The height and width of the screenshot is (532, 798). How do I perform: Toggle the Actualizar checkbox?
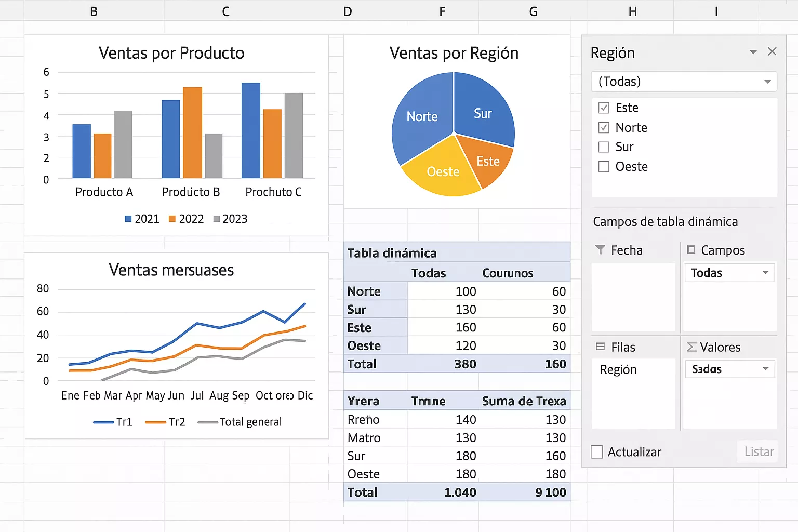(597, 452)
